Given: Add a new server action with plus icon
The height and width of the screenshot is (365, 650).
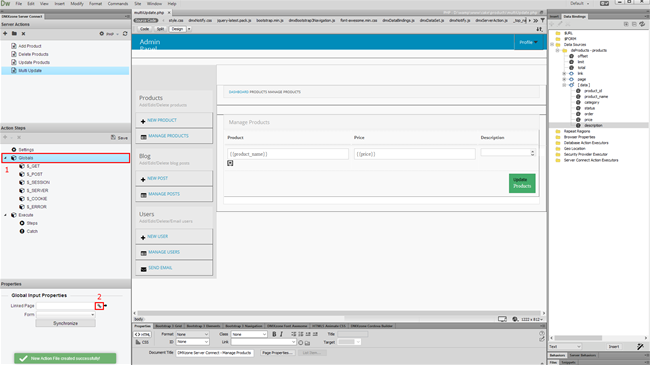Looking at the screenshot, I should pyautogui.click(x=5, y=34).
